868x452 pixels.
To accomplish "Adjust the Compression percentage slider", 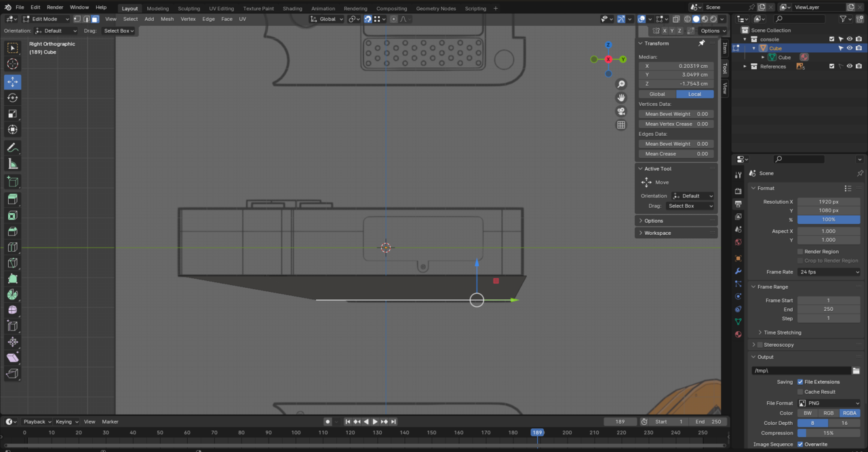I will [829, 433].
